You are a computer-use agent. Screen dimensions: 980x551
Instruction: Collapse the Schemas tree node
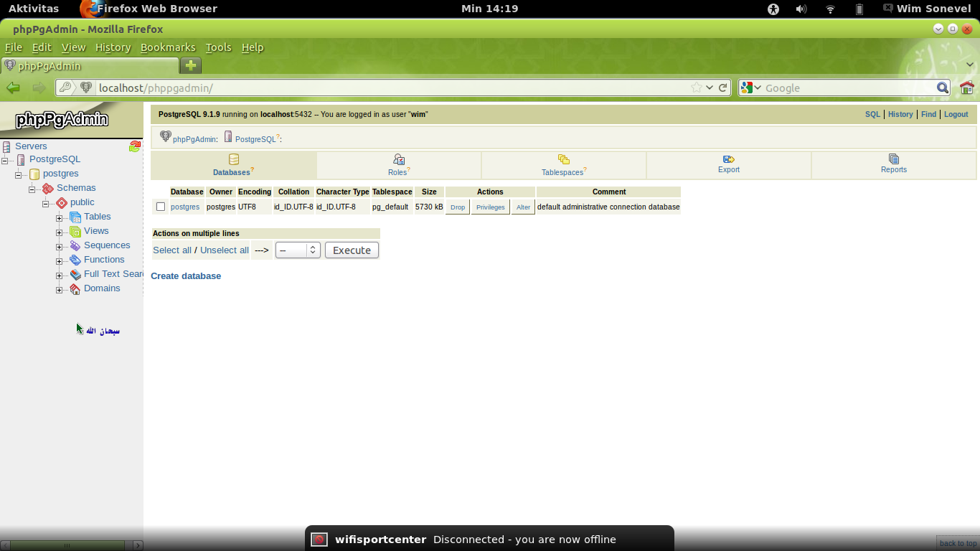pos(32,189)
